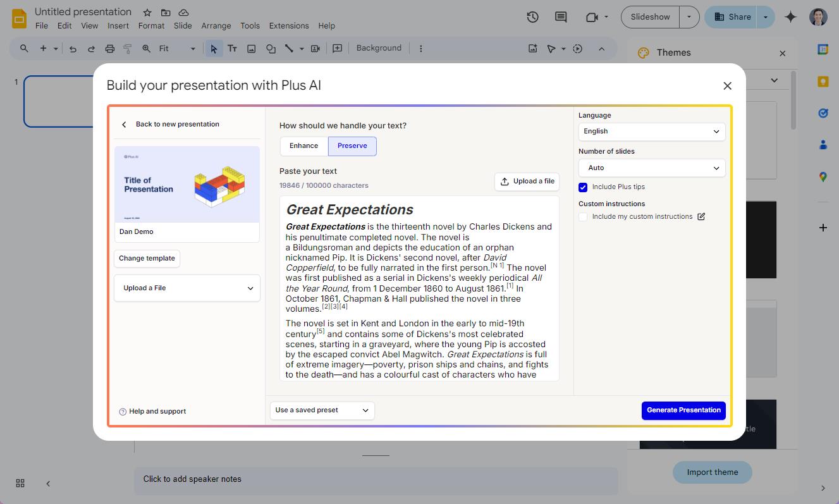Open the Language dropdown set to English
This screenshot has height=504, width=839.
click(652, 132)
